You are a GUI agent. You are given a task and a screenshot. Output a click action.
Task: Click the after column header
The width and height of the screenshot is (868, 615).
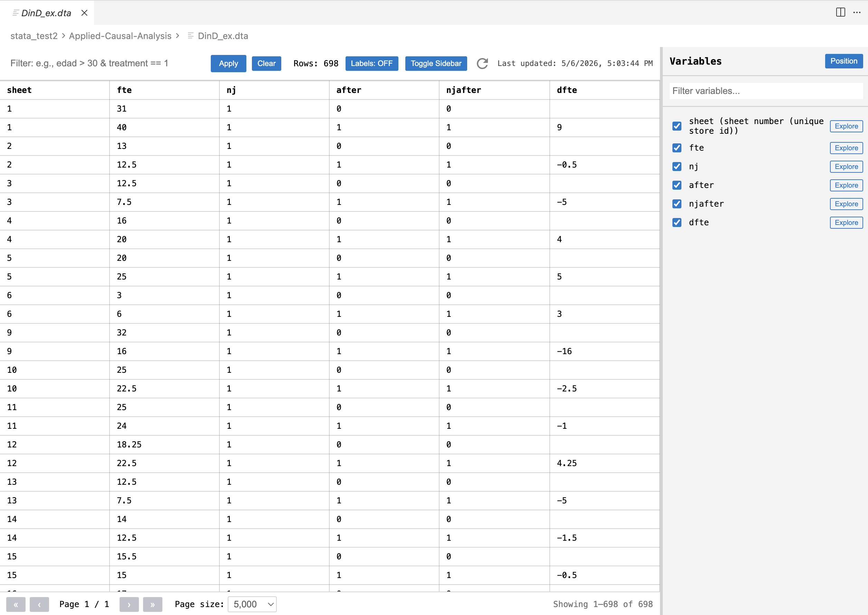pos(384,90)
